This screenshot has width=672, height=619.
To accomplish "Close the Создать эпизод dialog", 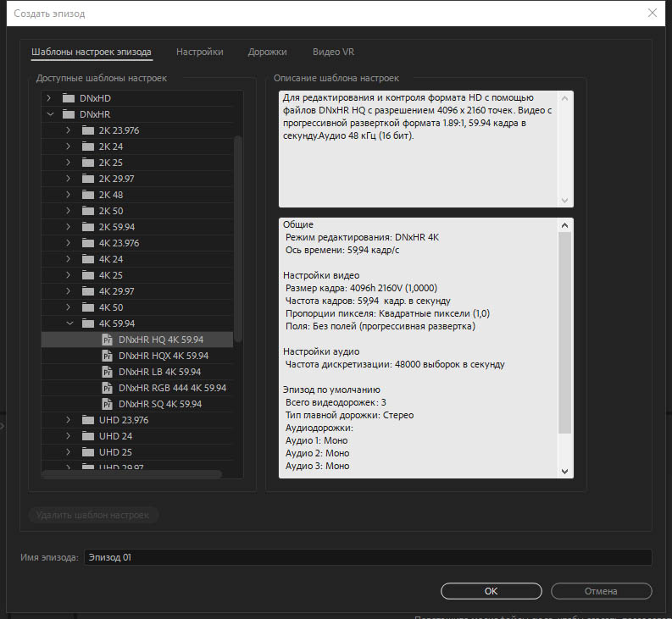I will [x=653, y=14].
